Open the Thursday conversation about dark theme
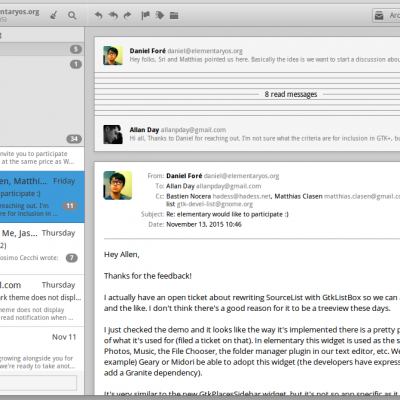The width and height of the screenshot is (400, 400). (42, 301)
